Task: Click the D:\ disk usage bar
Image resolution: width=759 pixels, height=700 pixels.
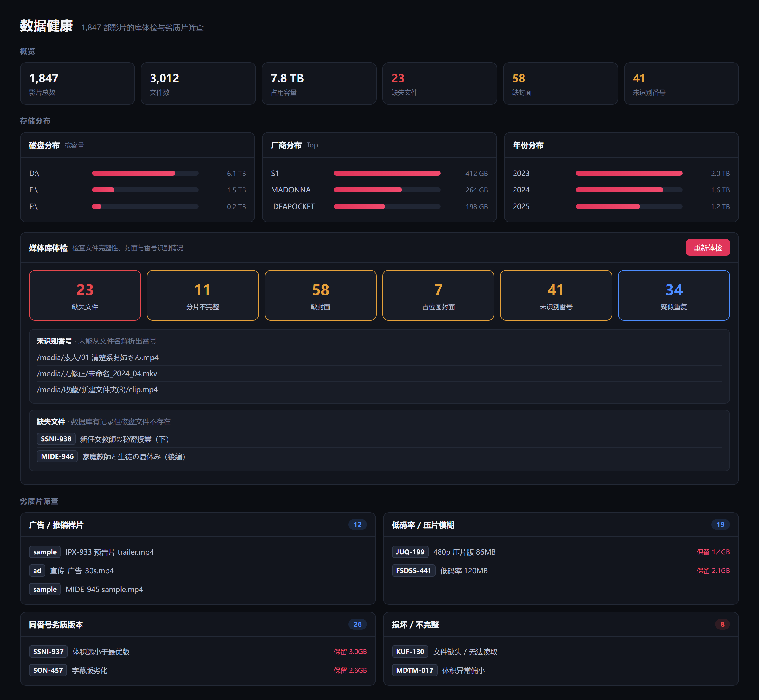Action: (x=145, y=174)
